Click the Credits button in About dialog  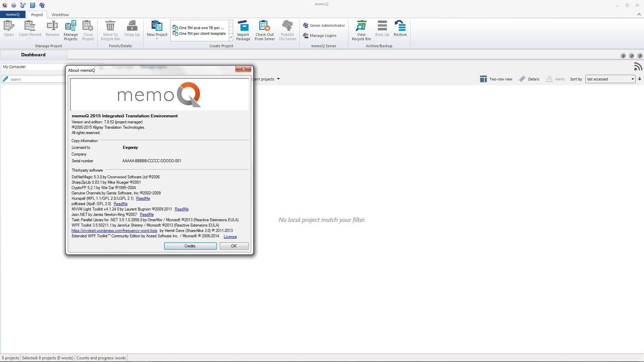[x=190, y=246]
